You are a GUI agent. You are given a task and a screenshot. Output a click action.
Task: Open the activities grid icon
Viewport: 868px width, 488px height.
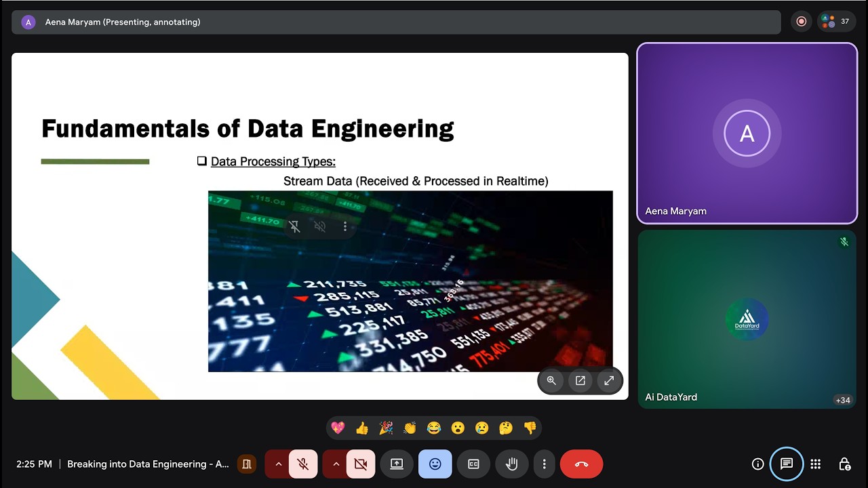pos(816,464)
